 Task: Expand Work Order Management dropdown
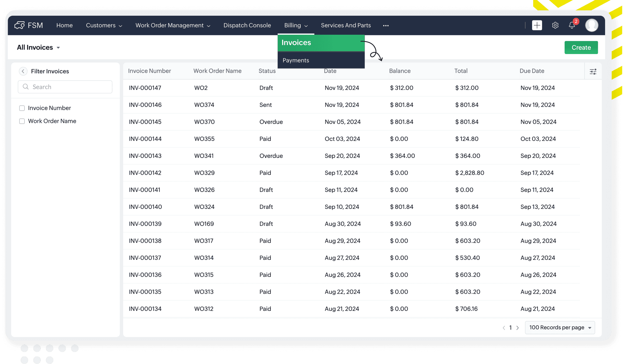coord(173,25)
